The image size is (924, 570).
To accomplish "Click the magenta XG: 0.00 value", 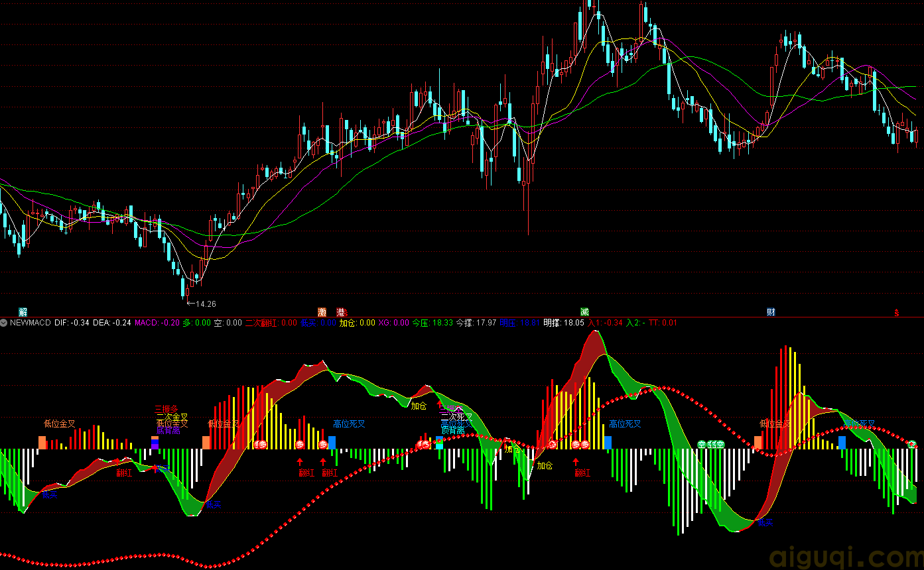I will (x=394, y=323).
